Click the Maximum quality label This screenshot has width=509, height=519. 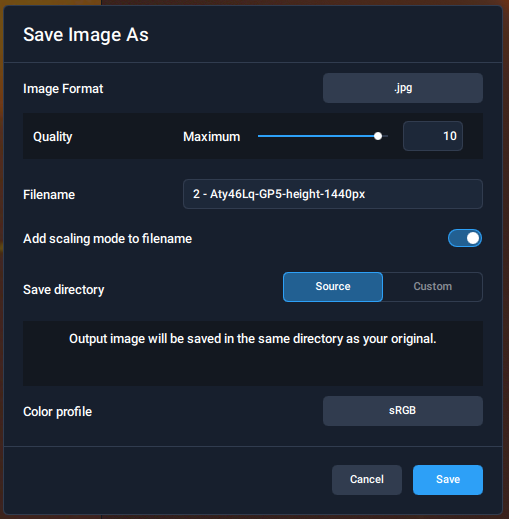coord(212,137)
